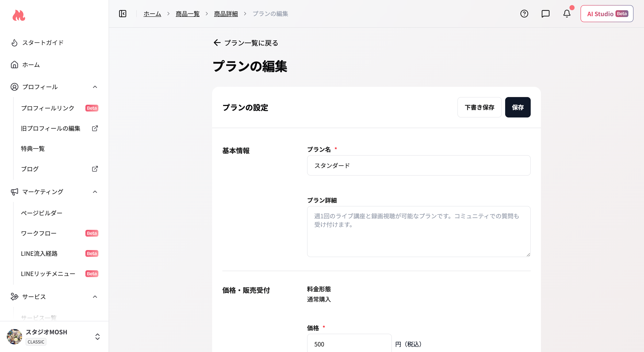The height and width of the screenshot is (352, 644).
Task: Open the スタジオMOSH account switcher arrows
Action: tap(98, 336)
